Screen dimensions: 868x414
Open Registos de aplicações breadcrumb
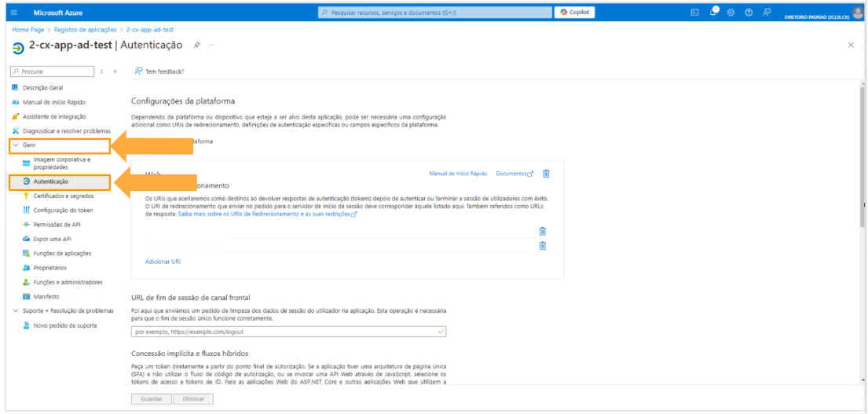pyautogui.click(x=87, y=30)
